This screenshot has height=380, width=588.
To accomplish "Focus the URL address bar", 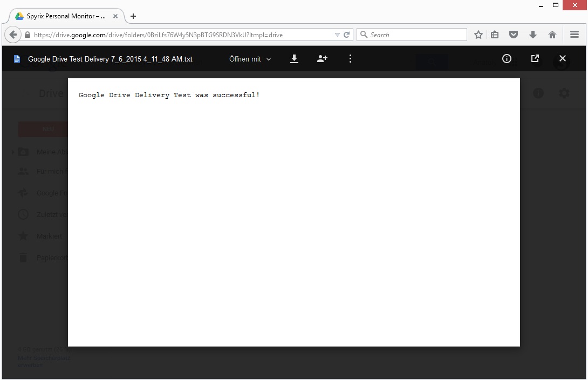I will click(x=180, y=35).
